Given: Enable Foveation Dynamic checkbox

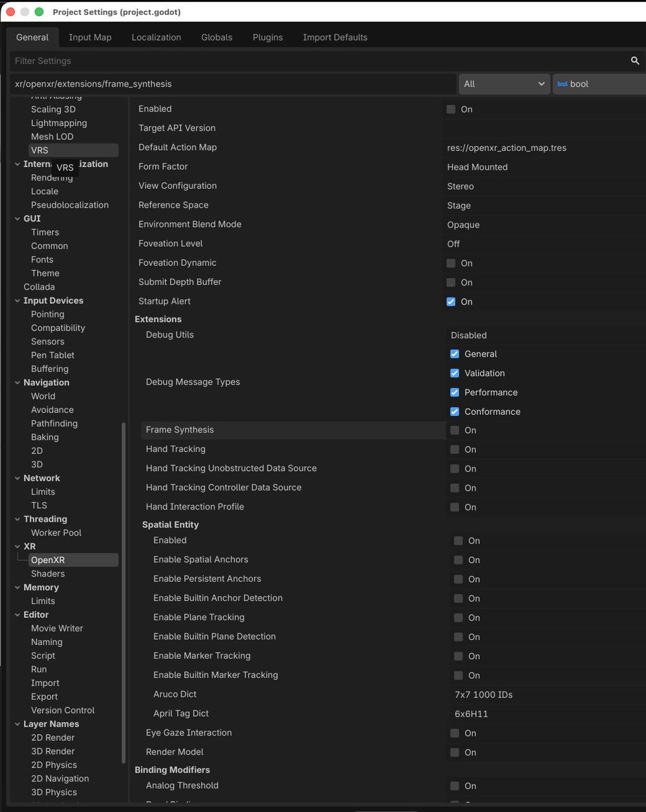Looking at the screenshot, I should coord(451,263).
